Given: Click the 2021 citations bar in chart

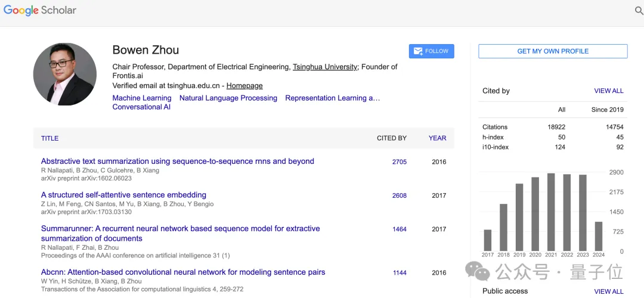Looking at the screenshot, I should [551, 212].
